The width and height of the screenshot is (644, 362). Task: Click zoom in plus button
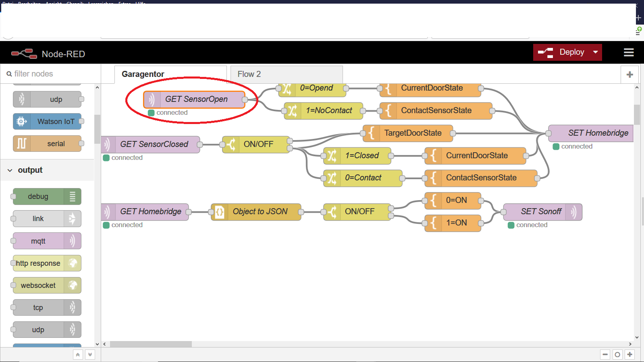pyautogui.click(x=629, y=354)
